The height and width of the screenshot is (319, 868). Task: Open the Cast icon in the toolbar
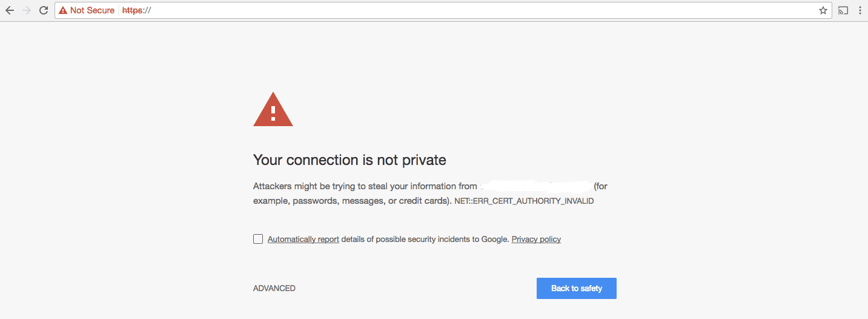(x=843, y=10)
